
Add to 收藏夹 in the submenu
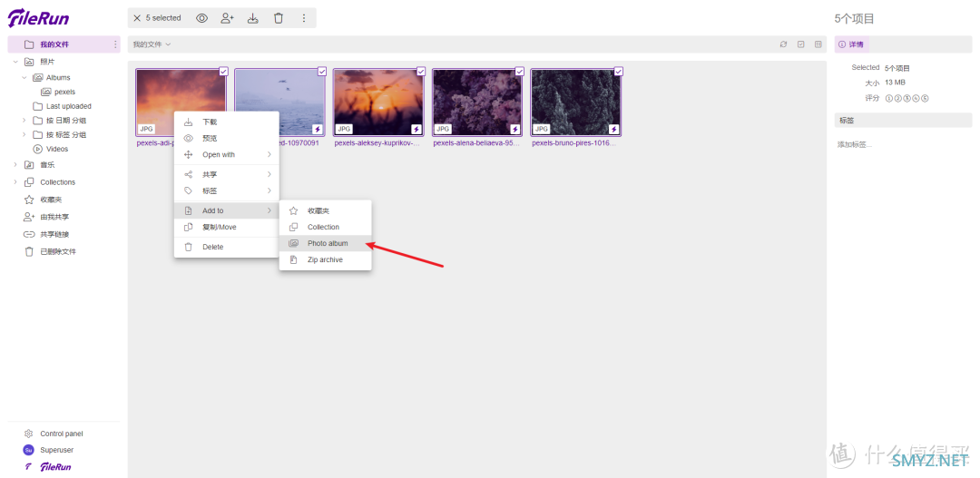pos(325,210)
